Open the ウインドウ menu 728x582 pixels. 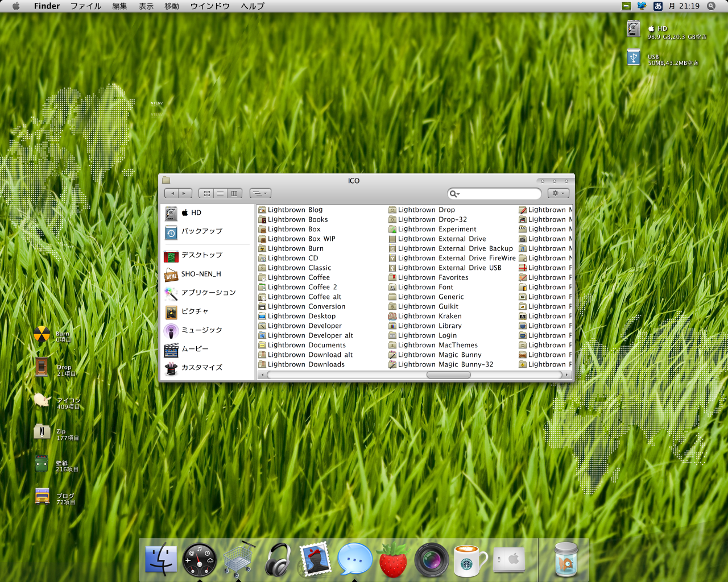[210, 6]
